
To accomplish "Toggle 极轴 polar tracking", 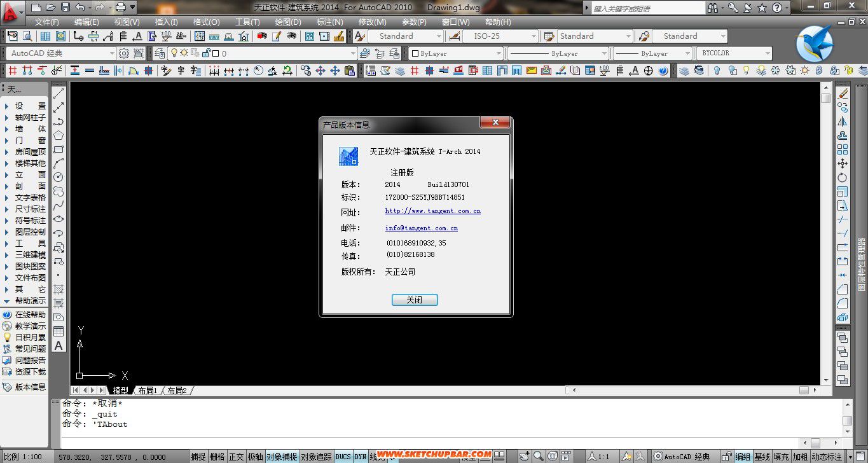I will (255, 457).
